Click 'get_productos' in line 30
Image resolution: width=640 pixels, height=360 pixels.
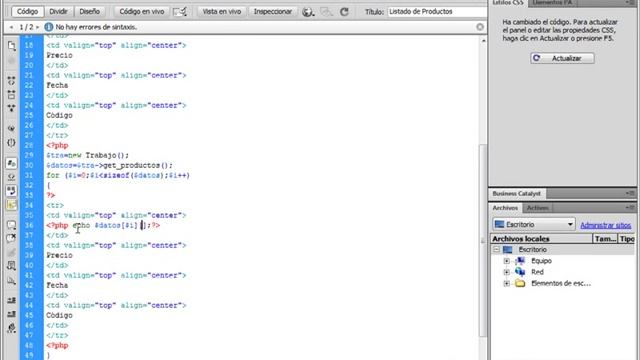coord(131,165)
